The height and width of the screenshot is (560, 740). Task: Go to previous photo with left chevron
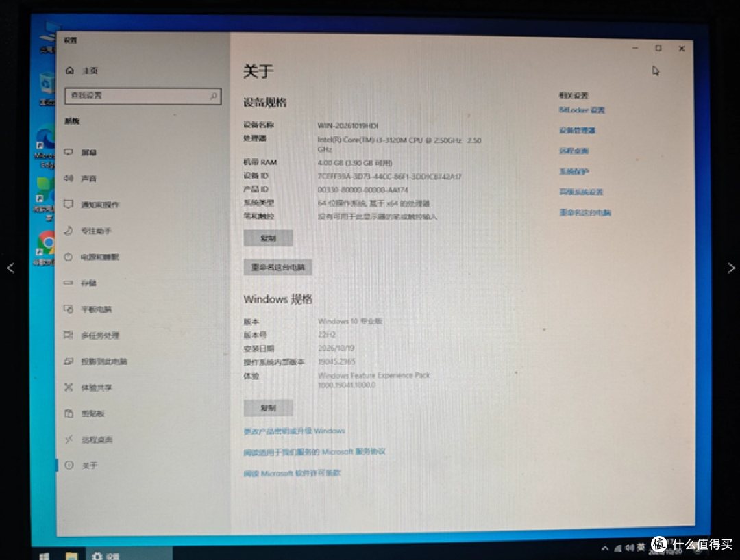point(10,268)
